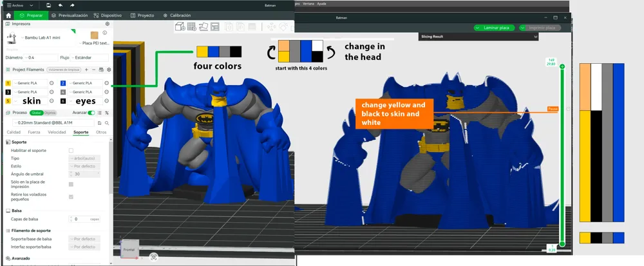Click filament 2 blue color swatch

(63, 83)
